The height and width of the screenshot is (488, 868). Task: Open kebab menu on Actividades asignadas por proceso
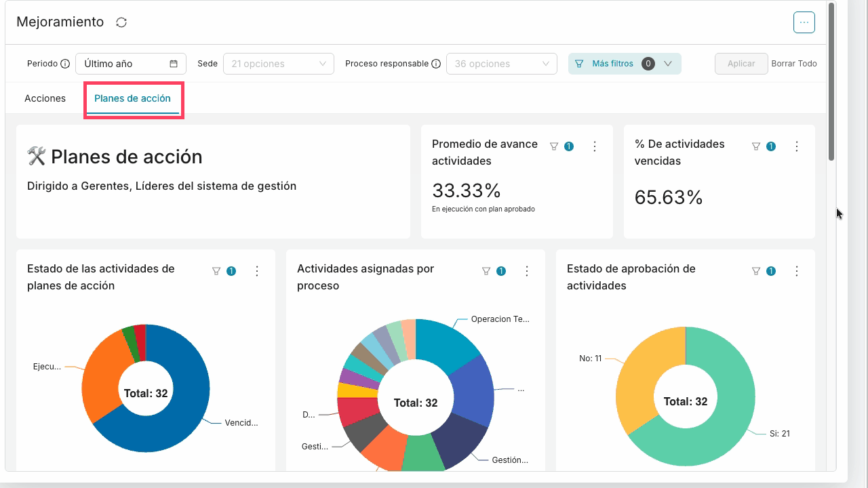[527, 271]
